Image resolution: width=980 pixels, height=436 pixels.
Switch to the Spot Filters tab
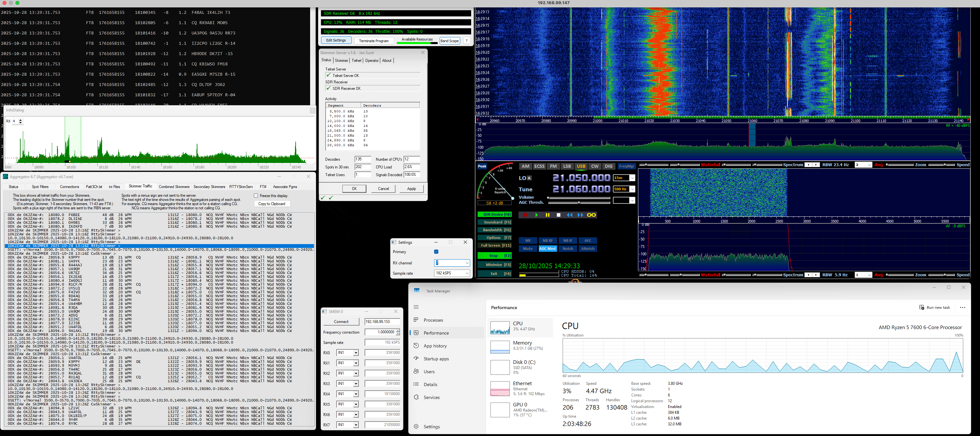tap(40, 187)
